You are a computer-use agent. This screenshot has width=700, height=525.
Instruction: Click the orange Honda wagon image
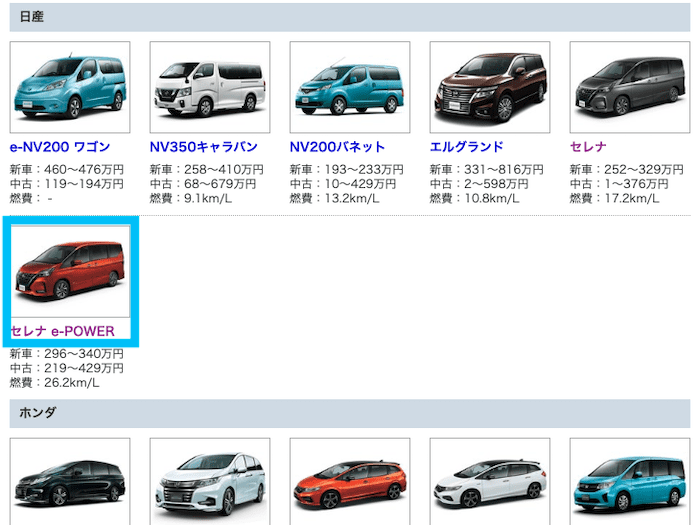tap(350, 481)
